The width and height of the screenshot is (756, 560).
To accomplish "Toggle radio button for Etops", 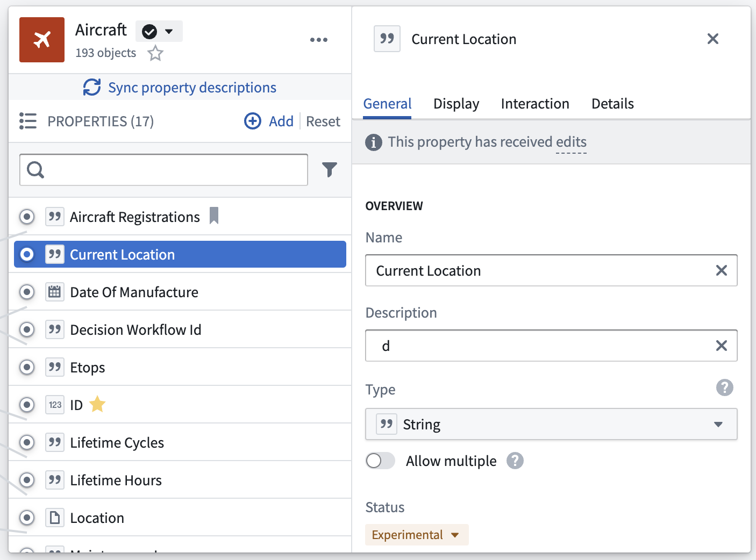I will point(27,367).
